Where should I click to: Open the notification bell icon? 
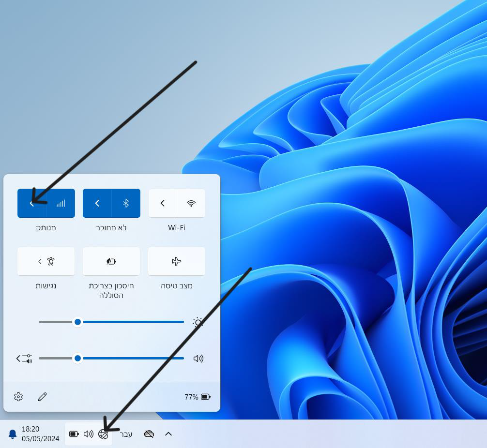(x=13, y=434)
